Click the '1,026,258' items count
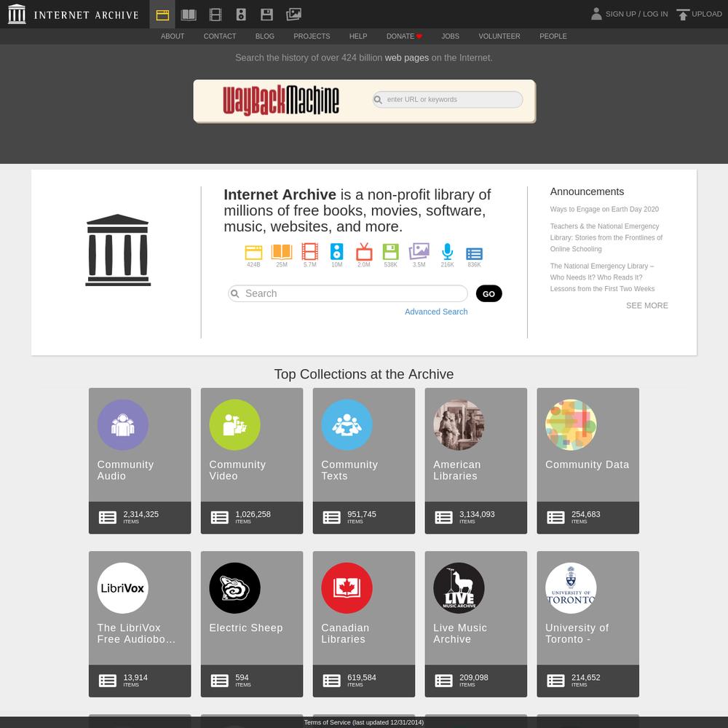 click(x=253, y=515)
